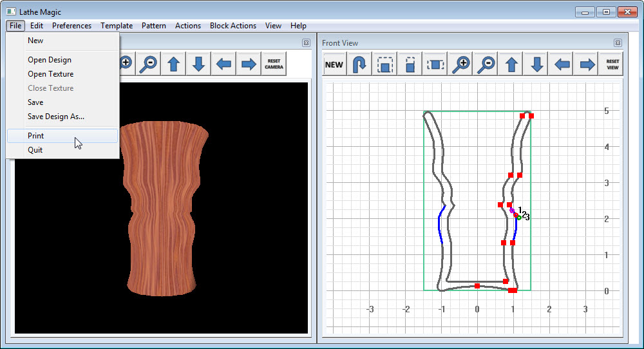Choose Print from the File menu

click(x=36, y=136)
